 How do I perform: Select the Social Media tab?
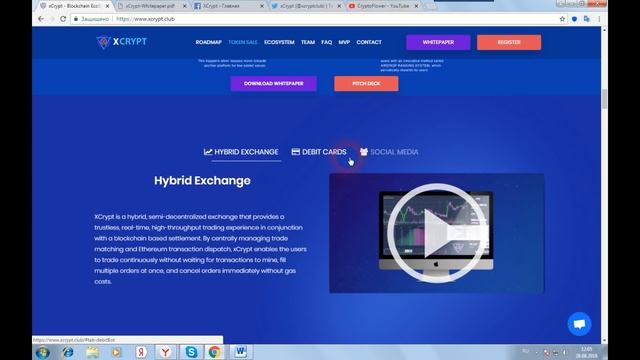pyautogui.click(x=389, y=152)
